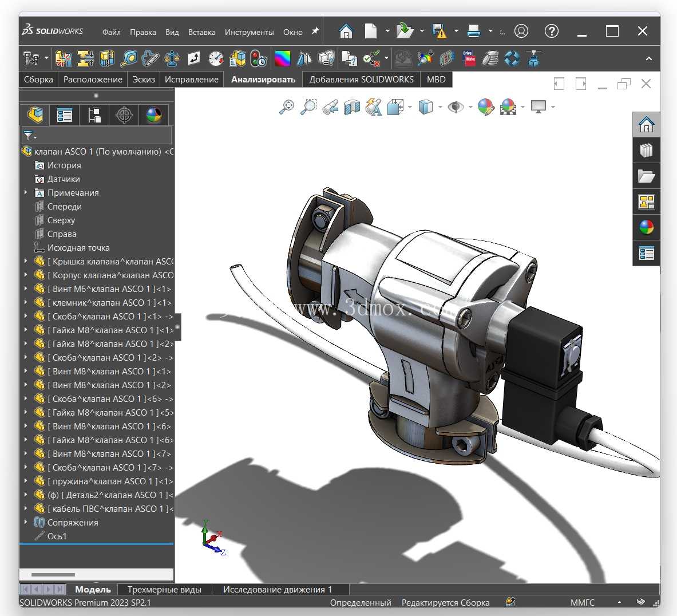The width and height of the screenshot is (677, 616).
Task: Switch to the Previous View icon
Action: click(x=330, y=106)
